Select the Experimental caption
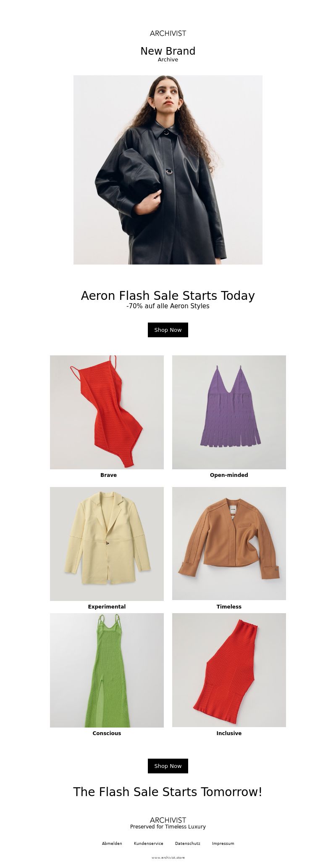 [107, 606]
